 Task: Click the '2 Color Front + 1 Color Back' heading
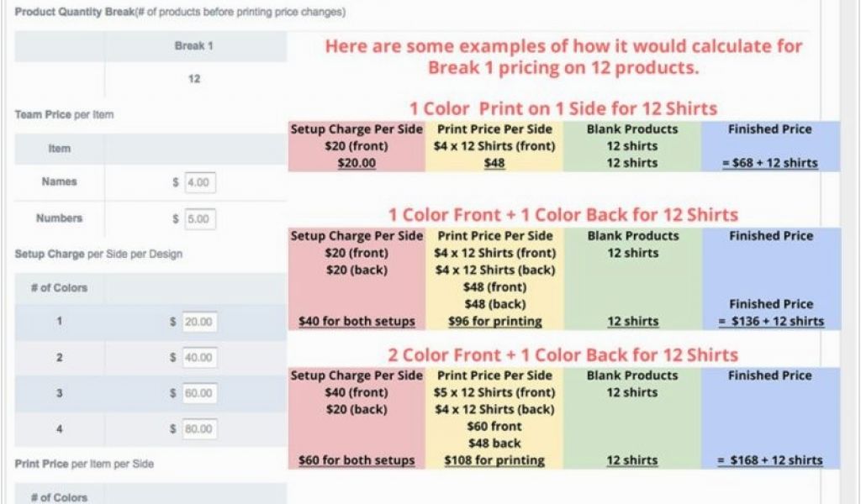pos(563,354)
